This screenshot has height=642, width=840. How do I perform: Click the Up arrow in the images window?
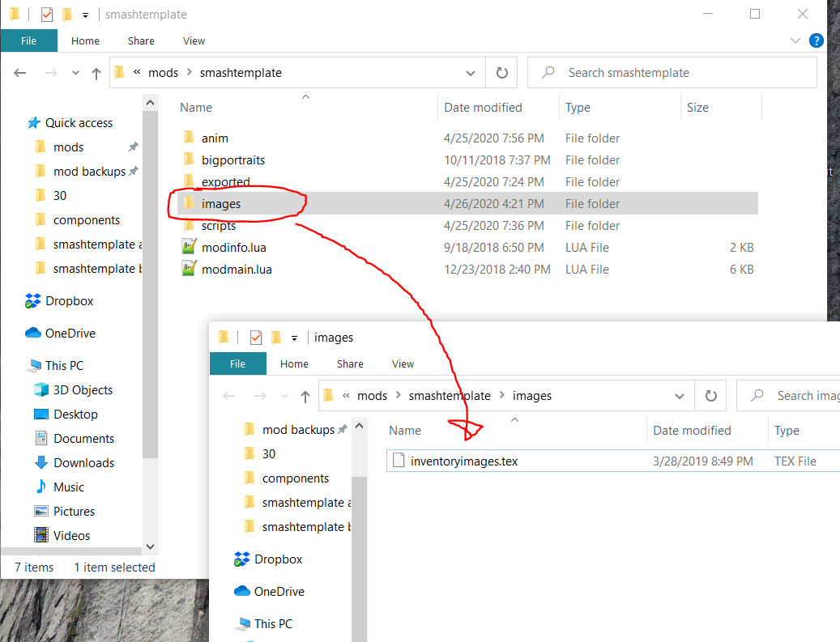click(305, 397)
